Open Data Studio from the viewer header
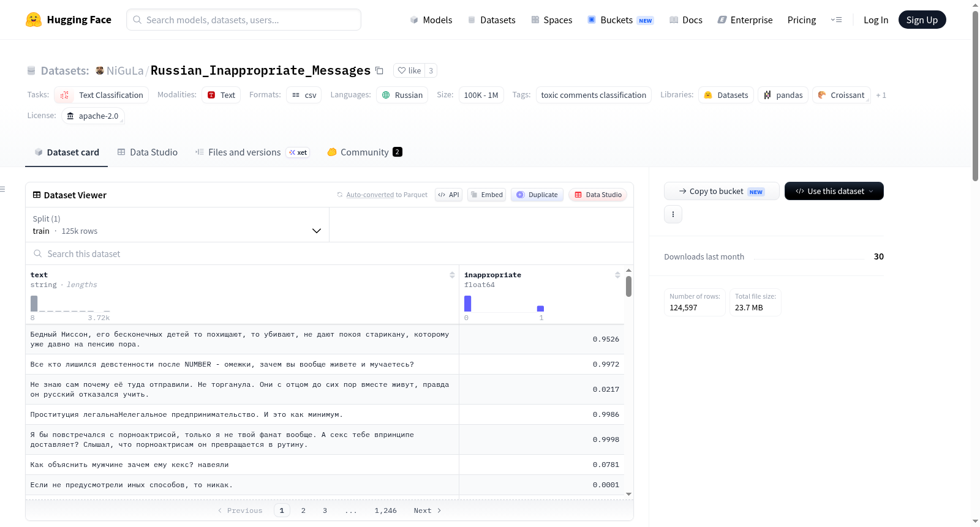This screenshot has height=527, width=980. point(598,195)
